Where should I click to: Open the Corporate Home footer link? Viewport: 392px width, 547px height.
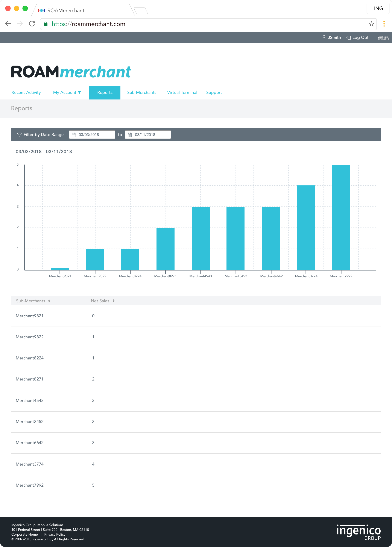pos(24,535)
